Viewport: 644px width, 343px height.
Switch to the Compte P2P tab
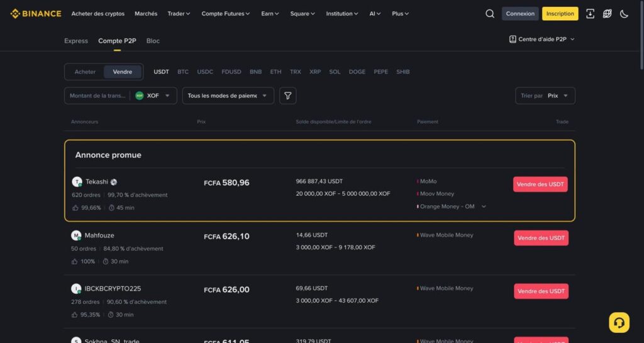click(117, 41)
